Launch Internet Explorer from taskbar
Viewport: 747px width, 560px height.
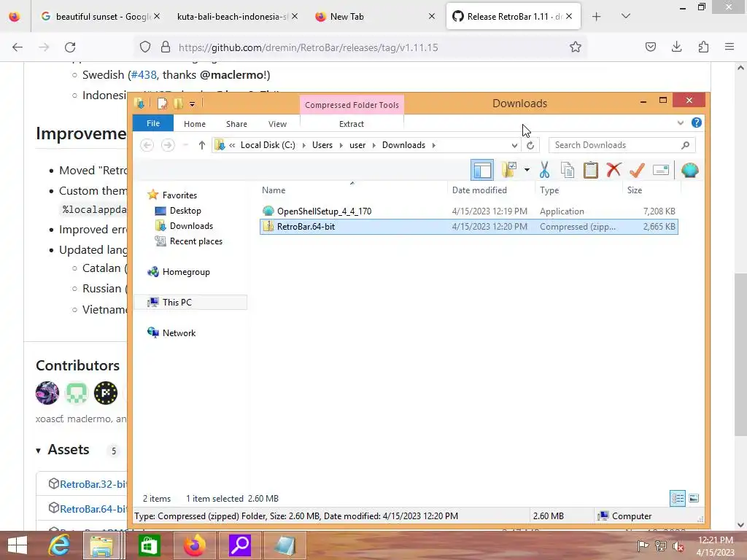[59, 545]
